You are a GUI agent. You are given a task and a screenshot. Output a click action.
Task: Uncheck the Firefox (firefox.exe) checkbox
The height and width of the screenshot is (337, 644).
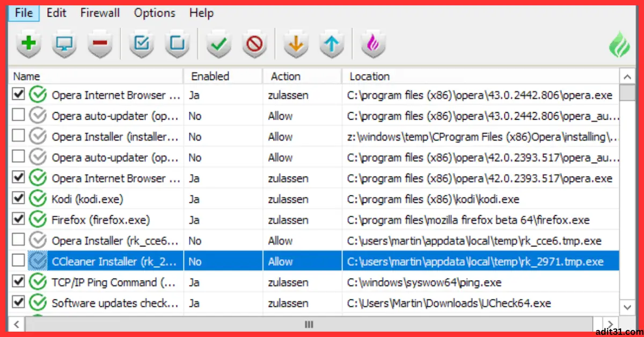pos(19,219)
